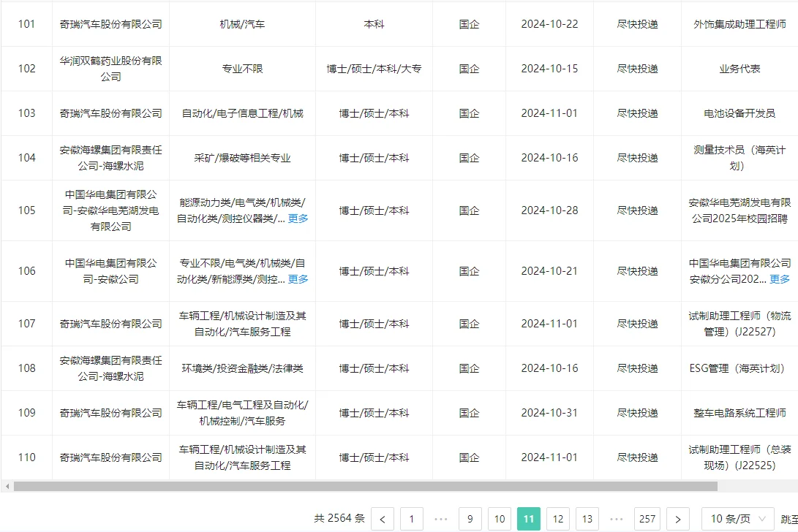The image size is (798, 532).
Task: Click 奇瑞汽车股份有限公司 in row 103
Action: coord(110,113)
